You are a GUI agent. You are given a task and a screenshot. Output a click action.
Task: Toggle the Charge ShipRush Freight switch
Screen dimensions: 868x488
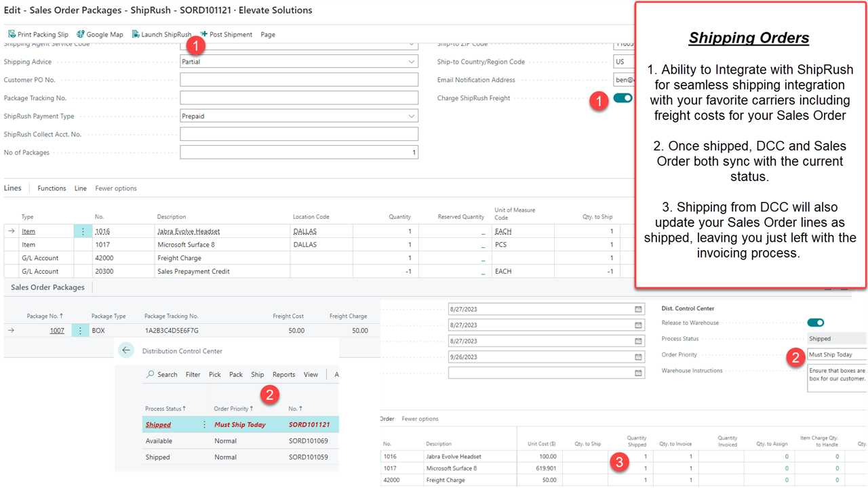point(623,98)
